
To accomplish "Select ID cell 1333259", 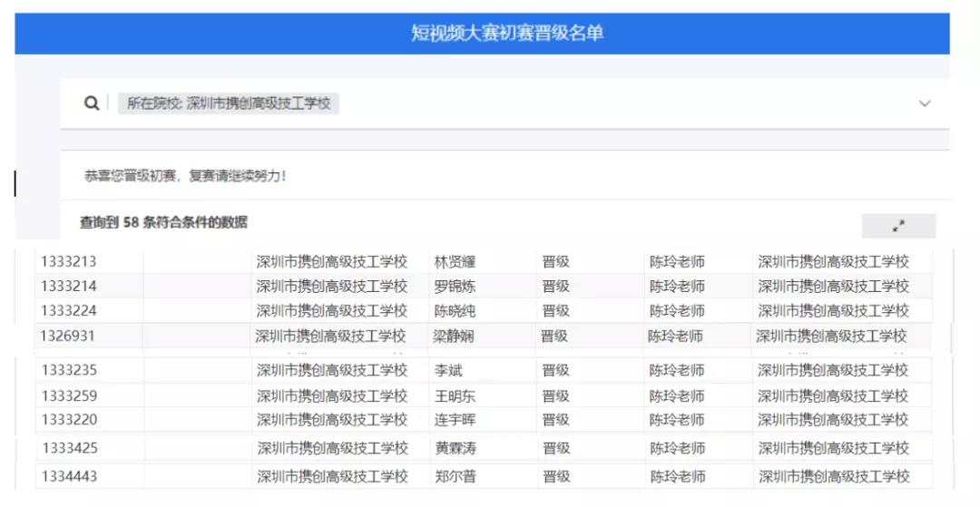I will (69, 395).
